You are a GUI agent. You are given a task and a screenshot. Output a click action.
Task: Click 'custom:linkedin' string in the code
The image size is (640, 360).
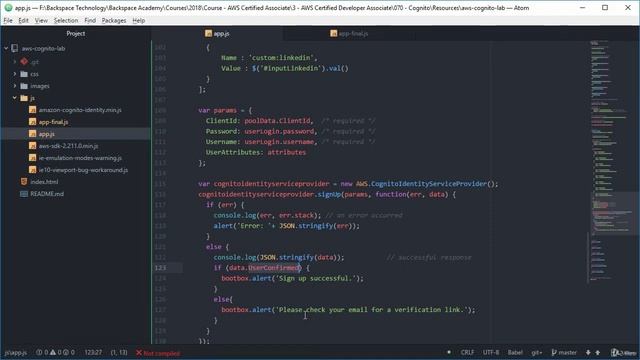(x=282, y=58)
